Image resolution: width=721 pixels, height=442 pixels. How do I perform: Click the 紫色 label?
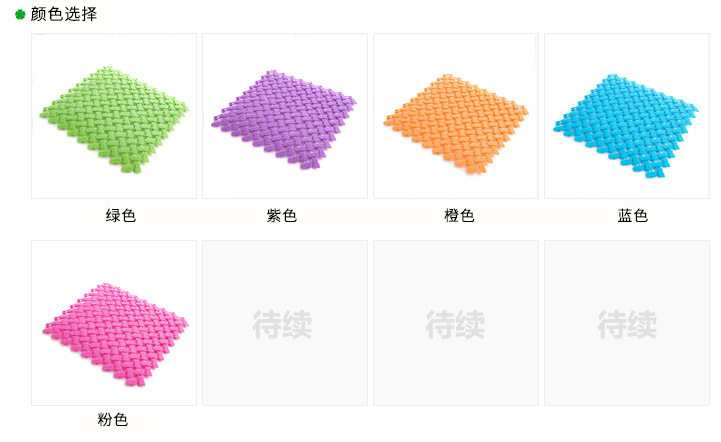[281, 215]
